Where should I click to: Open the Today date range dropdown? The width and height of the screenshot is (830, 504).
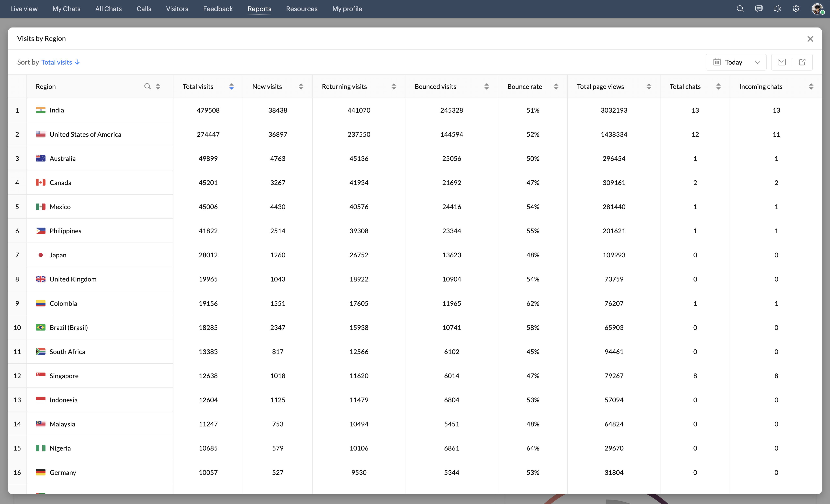(x=736, y=62)
